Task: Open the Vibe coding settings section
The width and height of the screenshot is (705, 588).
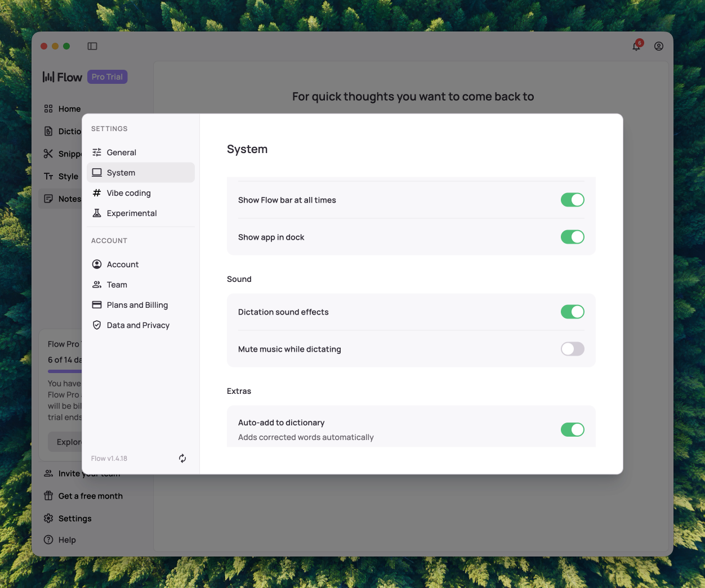Action: pos(128,193)
